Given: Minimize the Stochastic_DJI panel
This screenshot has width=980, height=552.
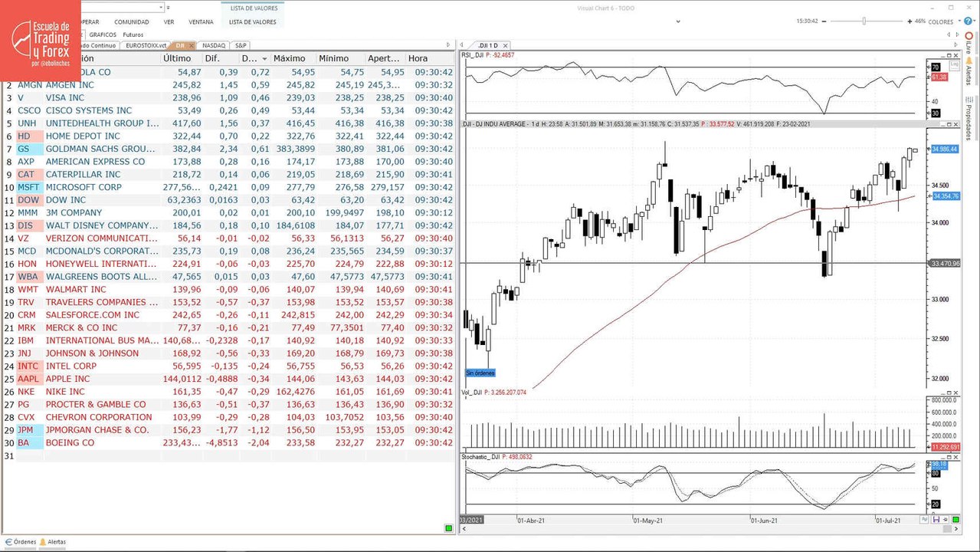Looking at the screenshot, I should click(x=942, y=458).
